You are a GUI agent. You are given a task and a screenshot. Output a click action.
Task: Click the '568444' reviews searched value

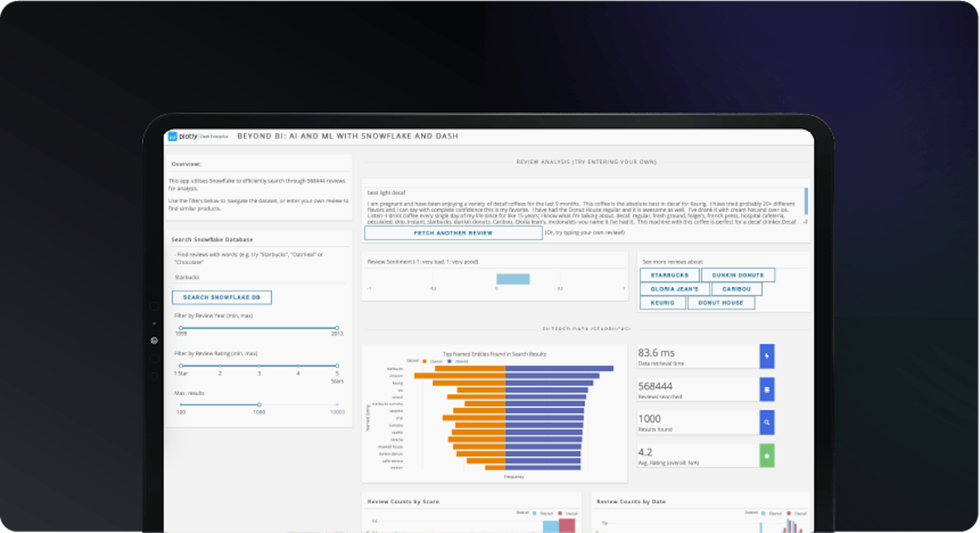click(x=655, y=386)
